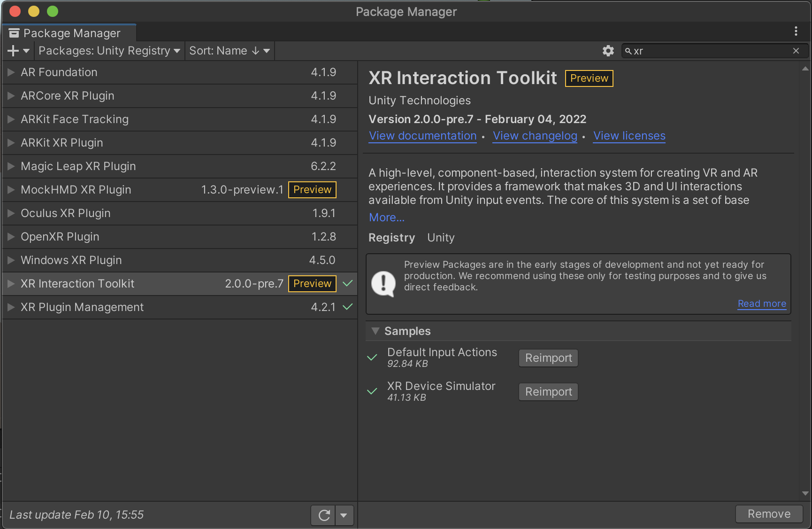Open the package manager settings gear
The image size is (812, 529).
click(x=608, y=51)
